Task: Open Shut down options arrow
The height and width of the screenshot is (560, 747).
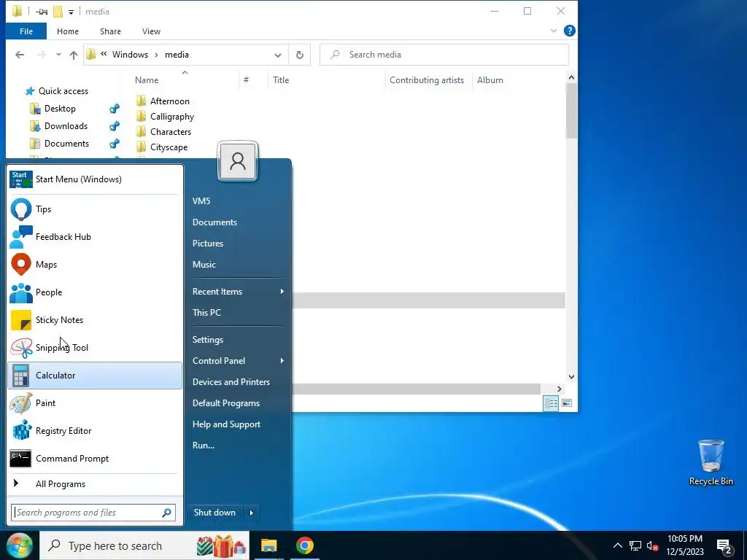Action: (252, 513)
